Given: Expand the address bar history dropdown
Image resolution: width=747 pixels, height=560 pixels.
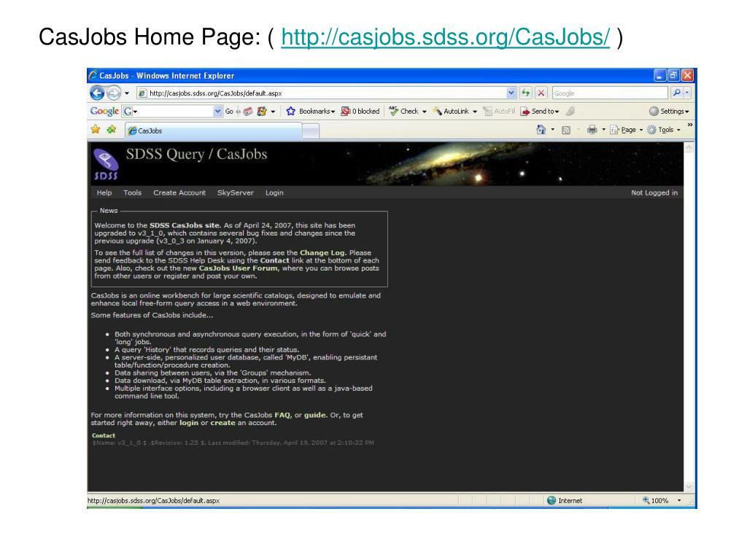Looking at the screenshot, I should [511, 93].
